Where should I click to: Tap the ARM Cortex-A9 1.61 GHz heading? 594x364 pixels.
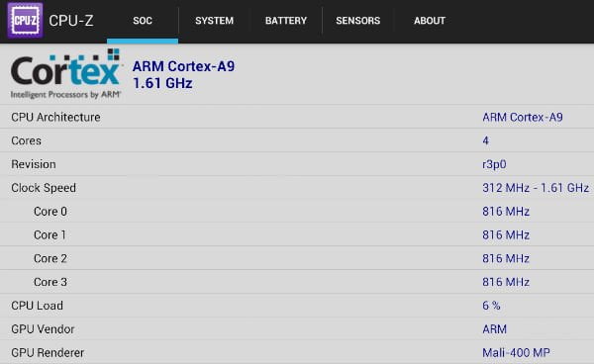coord(183,74)
